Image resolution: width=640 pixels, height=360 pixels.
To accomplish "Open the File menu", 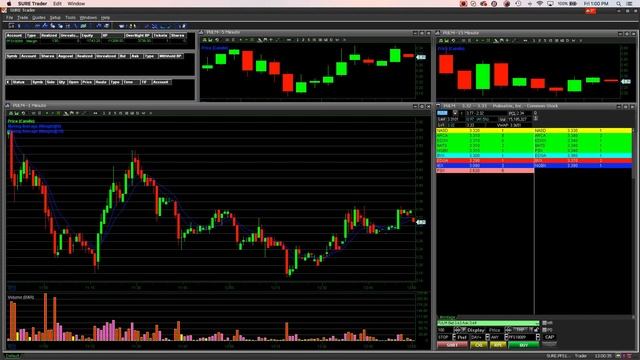I will coord(9,18).
